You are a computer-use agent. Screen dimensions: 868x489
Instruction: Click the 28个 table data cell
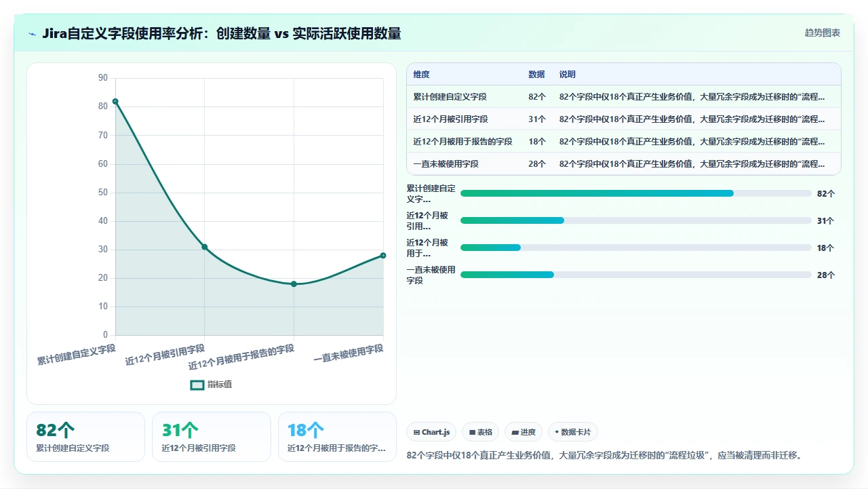click(x=537, y=164)
